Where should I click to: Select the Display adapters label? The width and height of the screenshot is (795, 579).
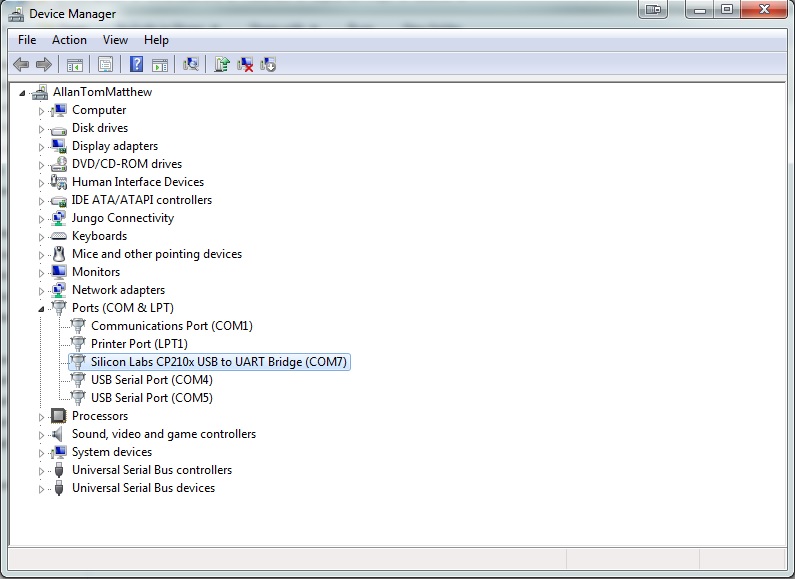[115, 146]
